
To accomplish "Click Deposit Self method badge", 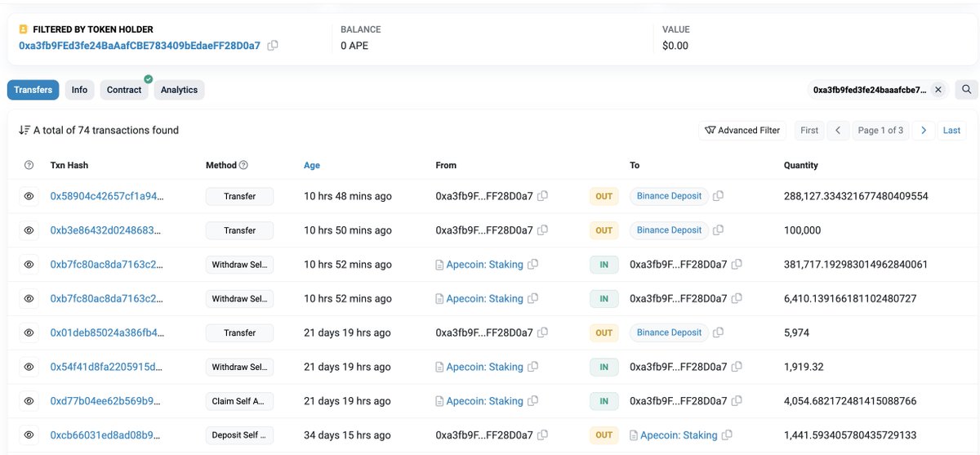I will point(239,435).
